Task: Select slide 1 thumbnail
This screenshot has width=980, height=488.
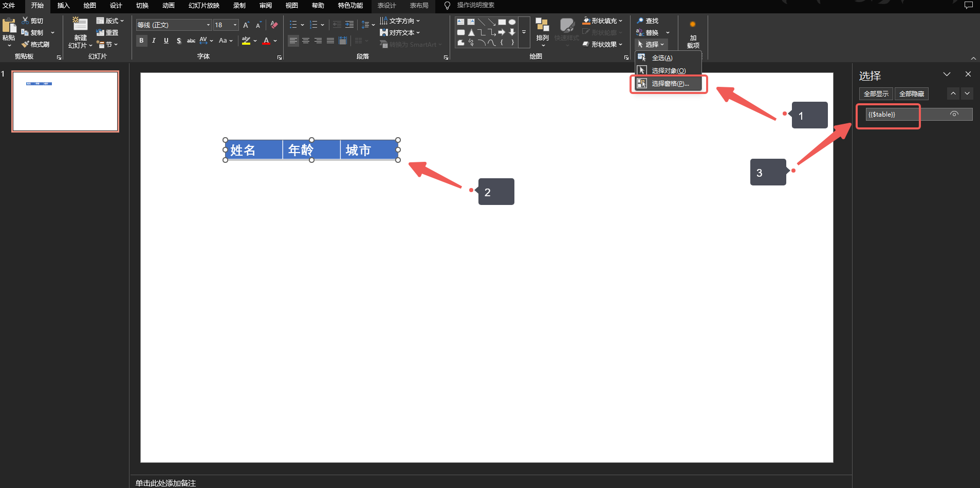Action: (x=65, y=101)
